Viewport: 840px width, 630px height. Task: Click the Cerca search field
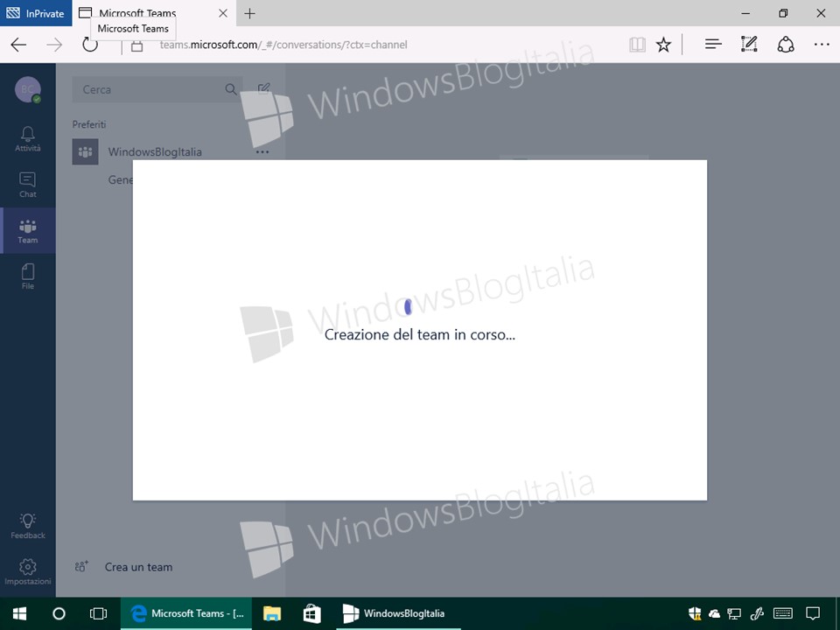[x=157, y=89]
